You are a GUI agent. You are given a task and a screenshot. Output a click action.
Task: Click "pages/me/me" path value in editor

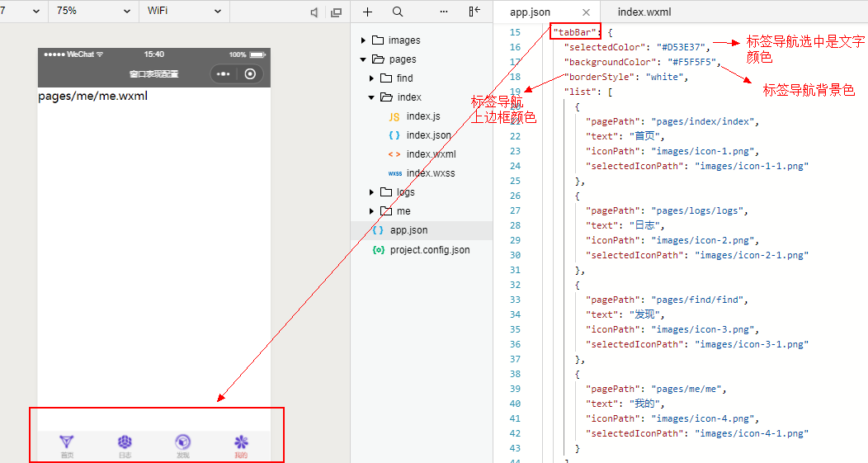[686, 389]
